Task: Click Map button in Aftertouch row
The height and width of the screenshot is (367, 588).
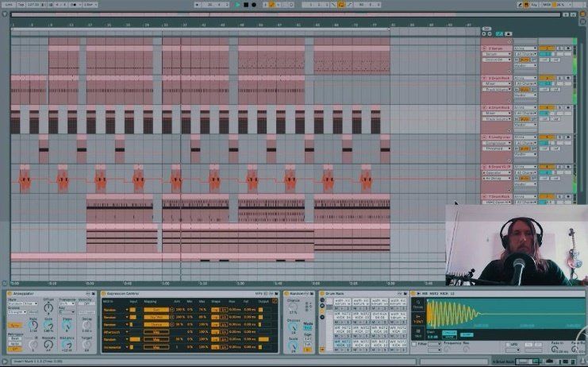Action: point(156,332)
